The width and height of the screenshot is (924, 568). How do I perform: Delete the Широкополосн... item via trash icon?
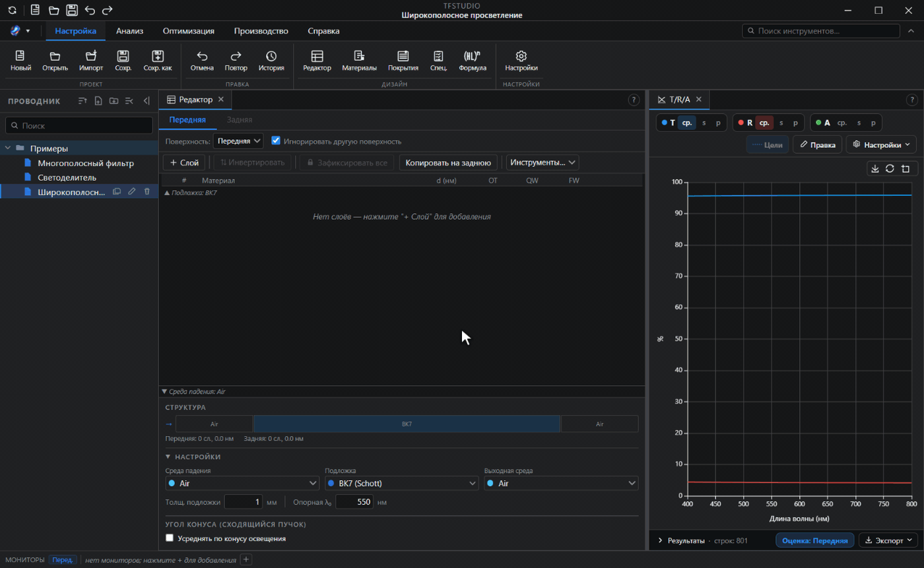point(147,191)
